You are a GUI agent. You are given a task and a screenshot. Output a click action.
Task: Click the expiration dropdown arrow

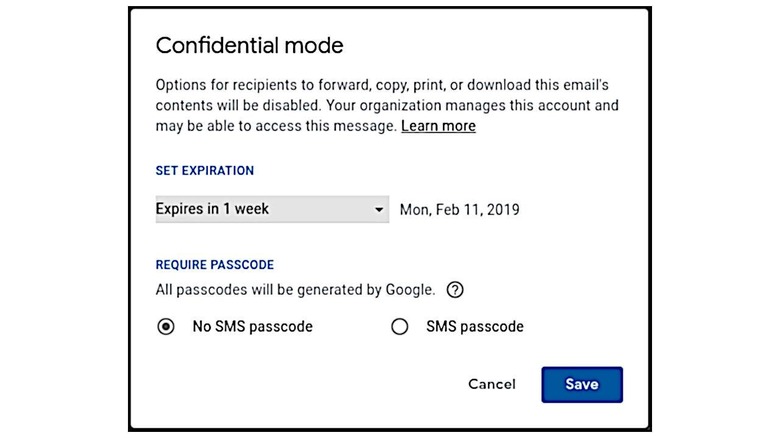coord(378,210)
